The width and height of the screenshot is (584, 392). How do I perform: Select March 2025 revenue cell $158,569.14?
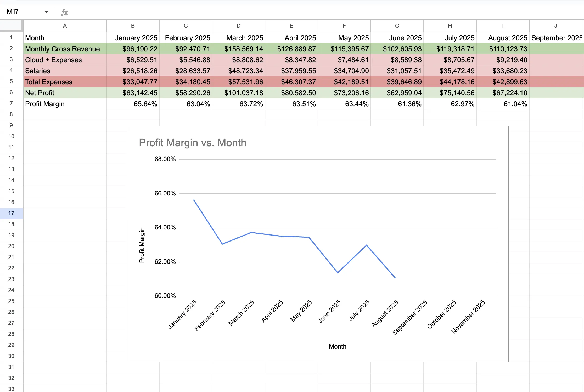[238, 49]
